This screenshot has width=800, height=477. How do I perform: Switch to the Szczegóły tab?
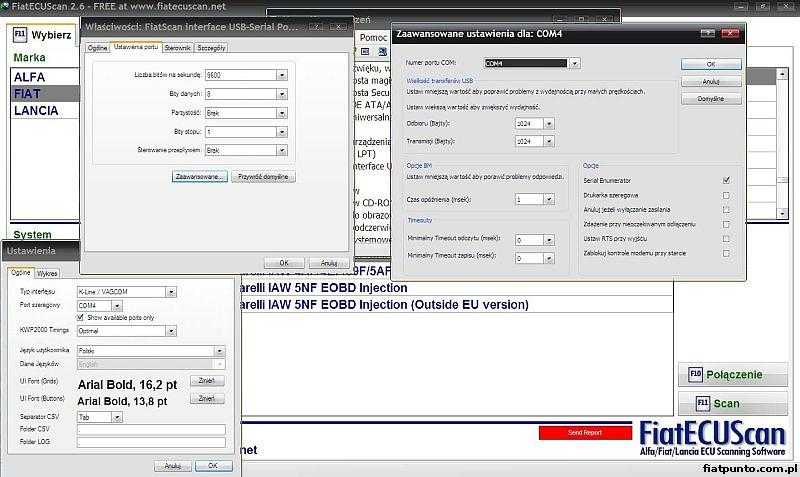[211, 48]
